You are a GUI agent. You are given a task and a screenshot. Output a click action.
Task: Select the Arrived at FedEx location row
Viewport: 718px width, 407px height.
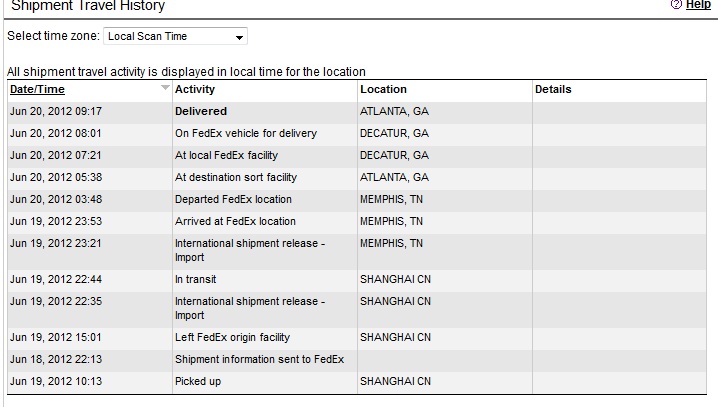[x=357, y=221]
